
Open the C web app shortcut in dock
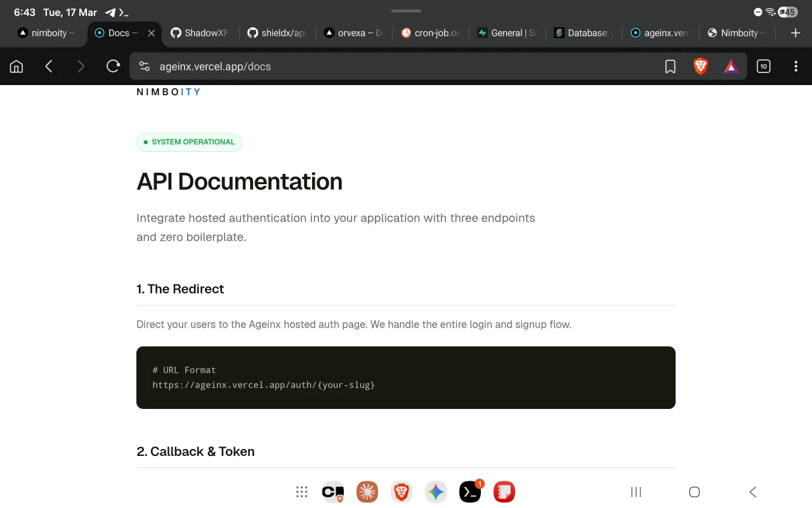(x=333, y=491)
